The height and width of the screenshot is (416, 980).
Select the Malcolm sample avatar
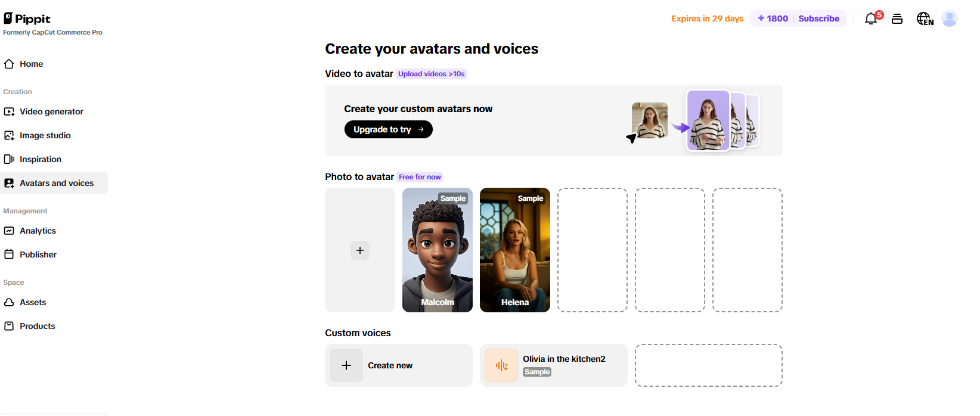click(438, 250)
